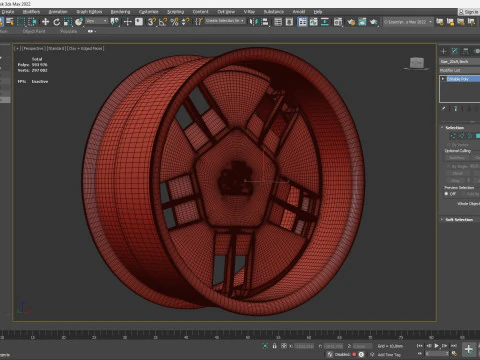Open the Modifiers menu

[31, 12]
